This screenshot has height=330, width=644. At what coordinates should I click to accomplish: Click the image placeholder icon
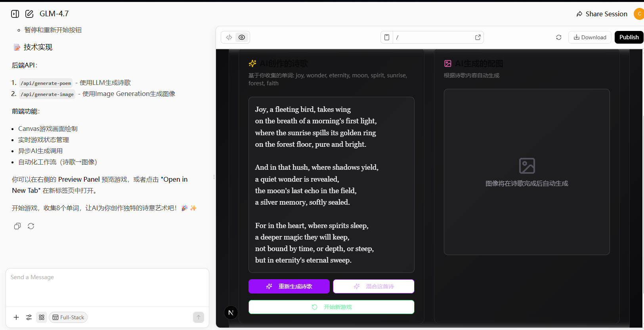[527, 166]
